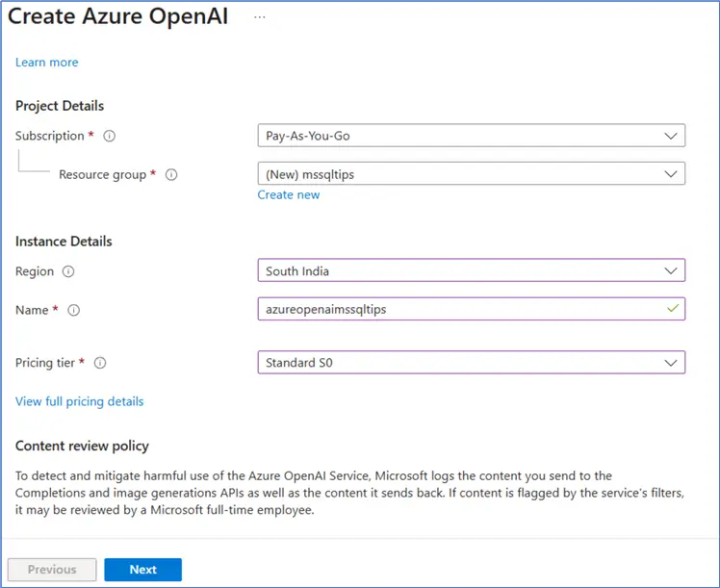The height and width of the screenshot is (588, 720).
Task: Show the Region info tooltip icon
Action: coord(68,271)
